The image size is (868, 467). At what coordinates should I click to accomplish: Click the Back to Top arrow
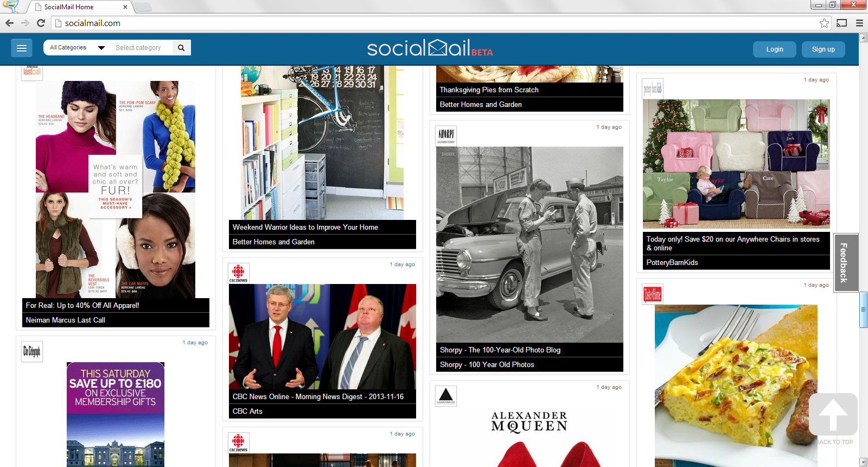coord(833,414)
